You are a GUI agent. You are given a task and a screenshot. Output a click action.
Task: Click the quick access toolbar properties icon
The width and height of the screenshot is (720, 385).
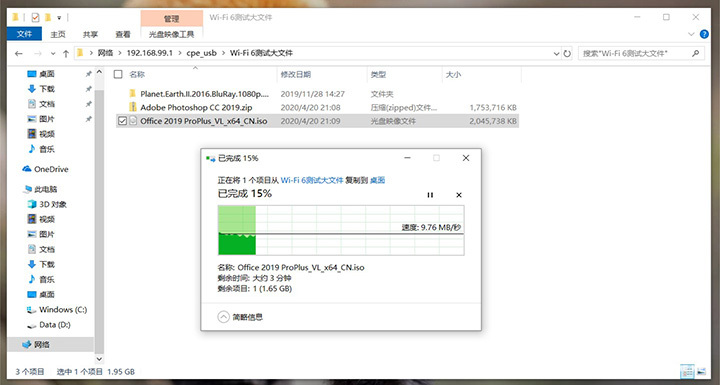35,18
